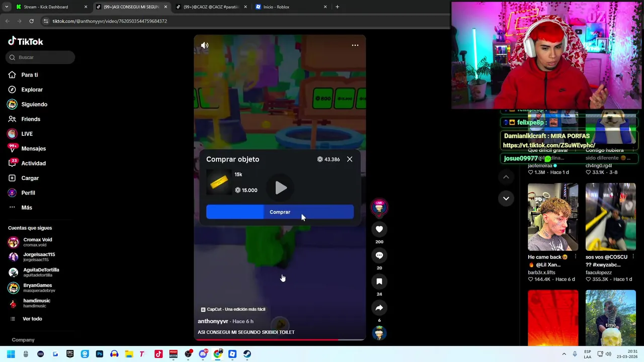The width and height of the screenshot is (644, 362).
Task: Open File Explorer in taskbar
Action: (x=129, y=354)
